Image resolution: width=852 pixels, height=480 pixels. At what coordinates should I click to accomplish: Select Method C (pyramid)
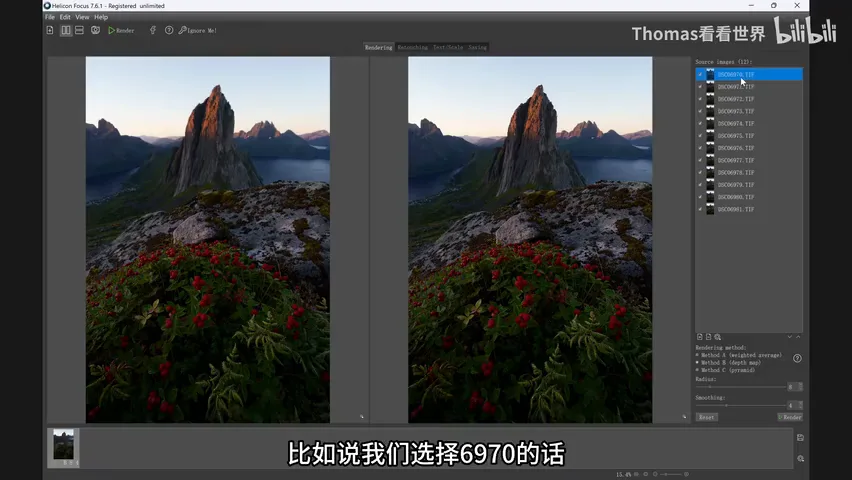pyautogui.click(x=726, y=370)
